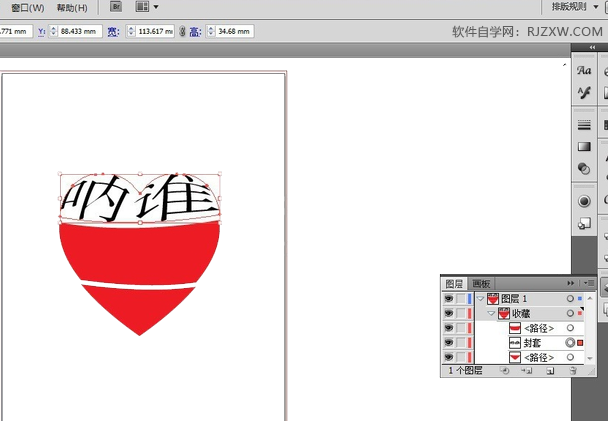
Task: Open the Character (Aa) panel icon
Action: (x=584, y=71)
